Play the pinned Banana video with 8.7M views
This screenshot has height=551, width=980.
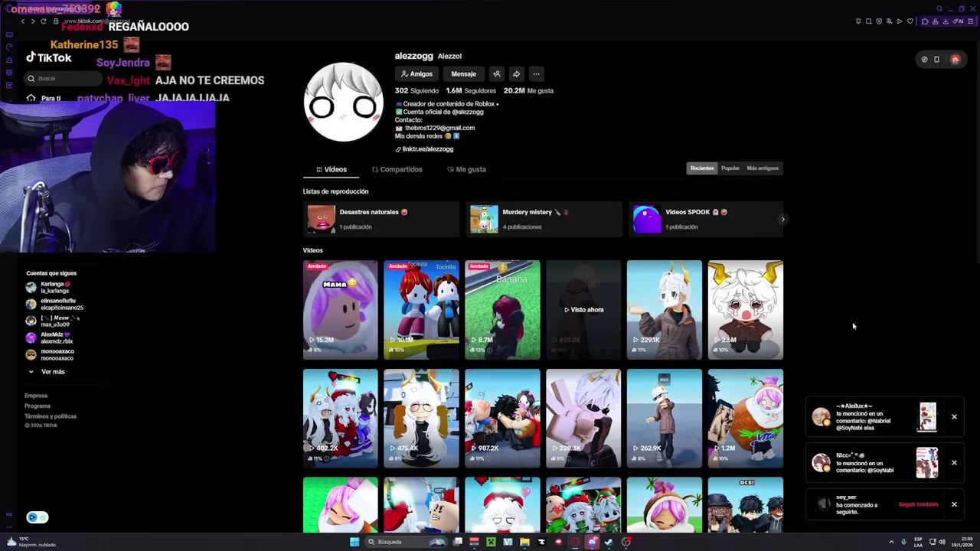[x=502, y=310]
